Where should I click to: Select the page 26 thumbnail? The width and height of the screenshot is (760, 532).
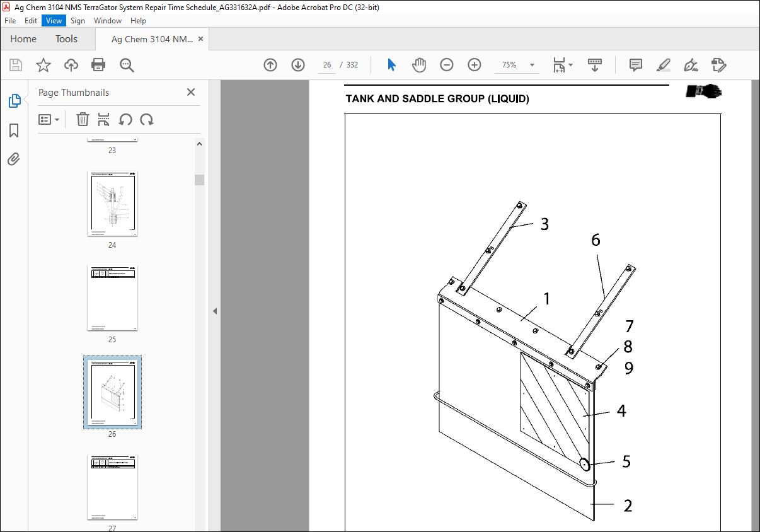(x=112, y=392)
